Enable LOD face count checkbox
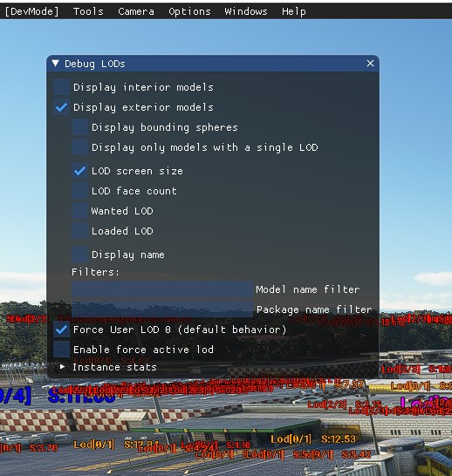The width and height of the screenshot is (452, 476). 80,191
